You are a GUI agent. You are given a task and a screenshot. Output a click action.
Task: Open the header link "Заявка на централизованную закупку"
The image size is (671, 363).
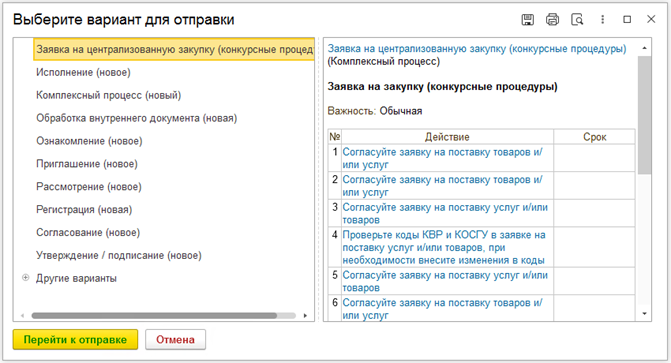477,49
